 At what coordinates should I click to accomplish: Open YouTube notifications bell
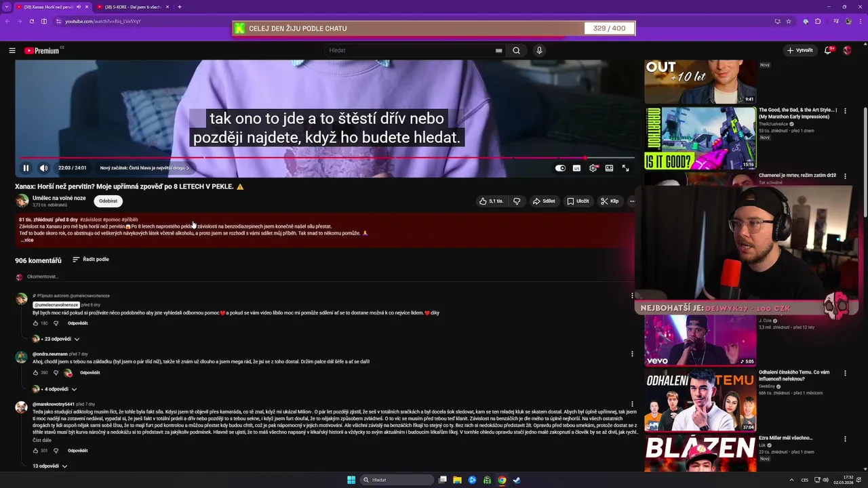click(828, 50)
